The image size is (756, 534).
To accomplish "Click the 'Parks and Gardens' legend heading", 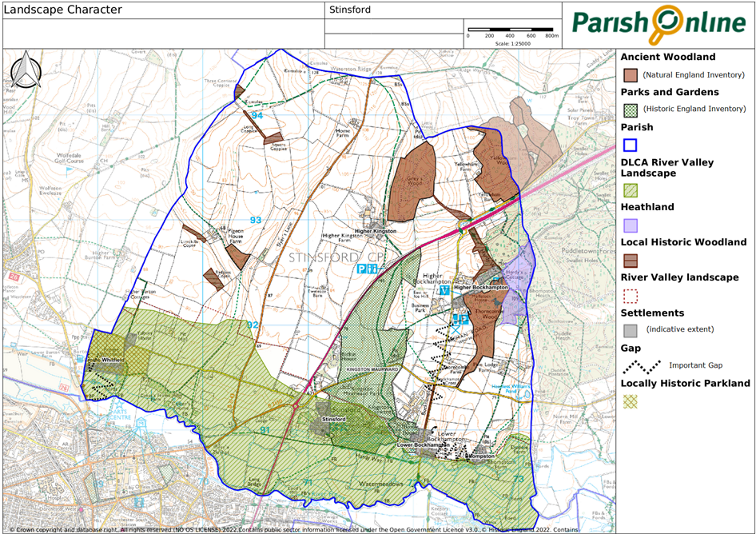I will (x=670, y=92).
